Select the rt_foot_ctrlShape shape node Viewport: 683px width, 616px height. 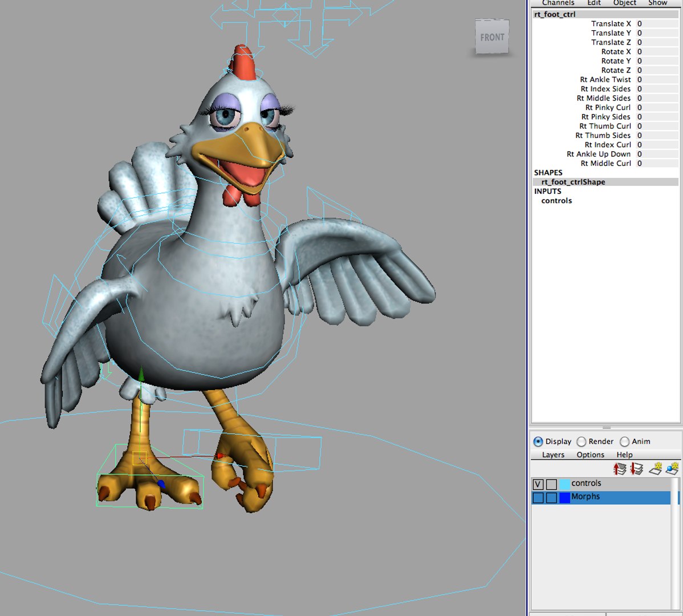(x=605, y=182)
